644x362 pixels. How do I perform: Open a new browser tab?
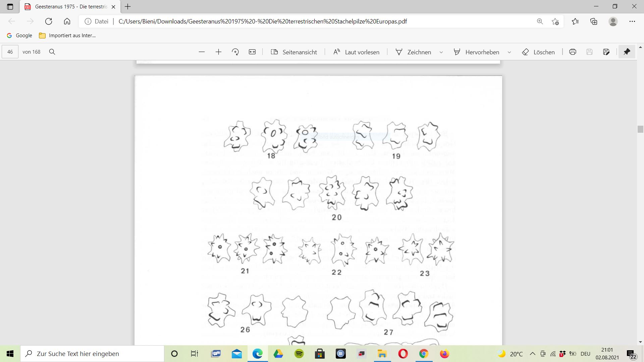click(128, 7)
